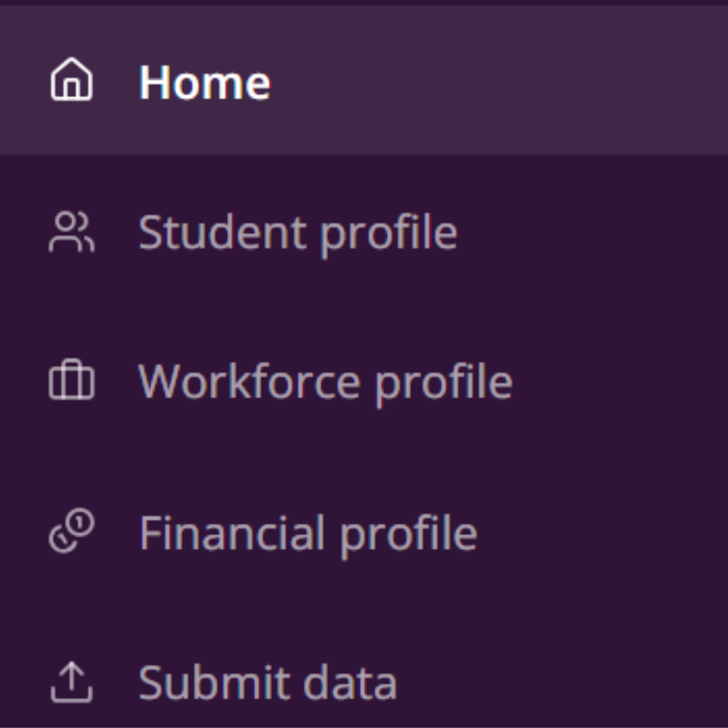Viewport: 728px width, 728px height.
Task: Click the word 'Financial' in the sidebar
Action: pos(232,533)
